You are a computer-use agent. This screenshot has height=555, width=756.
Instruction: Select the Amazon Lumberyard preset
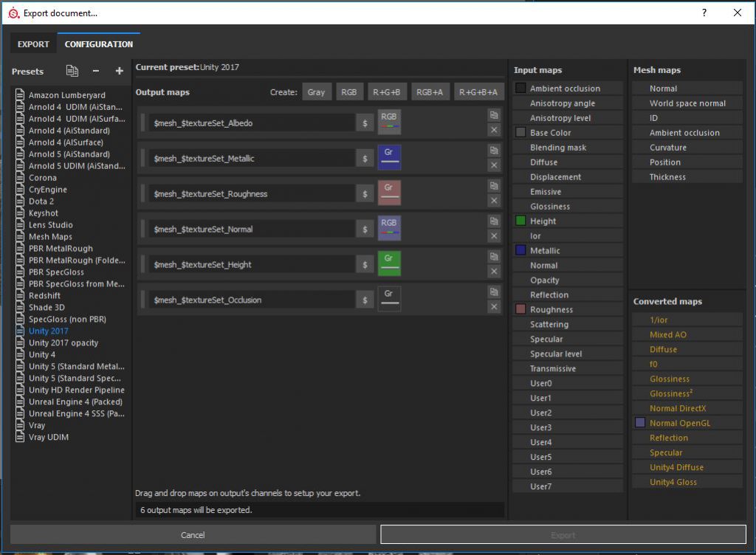pyautogui.click(x=67, y=95)
